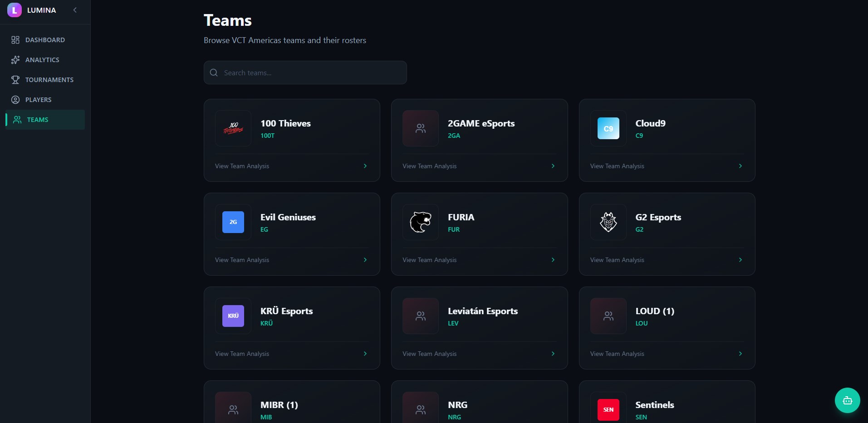This screenshot has height=423, width=868.
Task: Open Dashboard from the sidebar
Action: pos(45,40)
